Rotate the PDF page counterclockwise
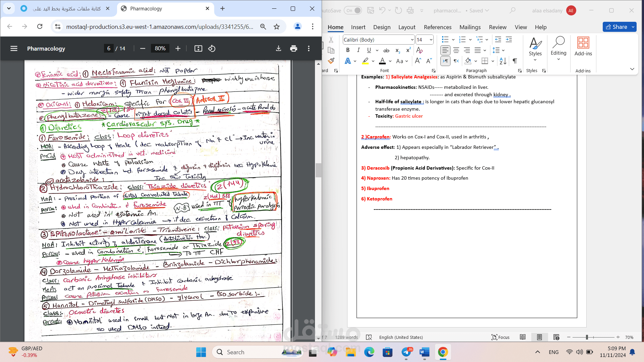 [x=212, y=49]
